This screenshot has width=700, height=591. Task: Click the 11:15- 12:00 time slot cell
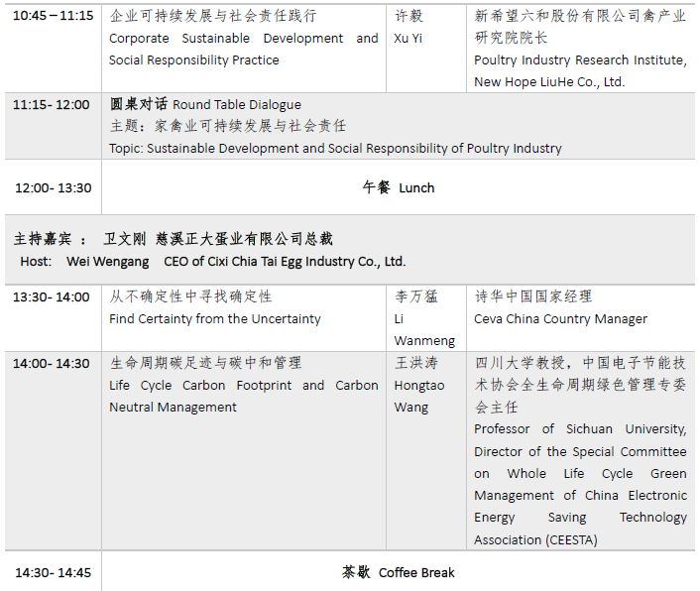(x=52, y=104)
